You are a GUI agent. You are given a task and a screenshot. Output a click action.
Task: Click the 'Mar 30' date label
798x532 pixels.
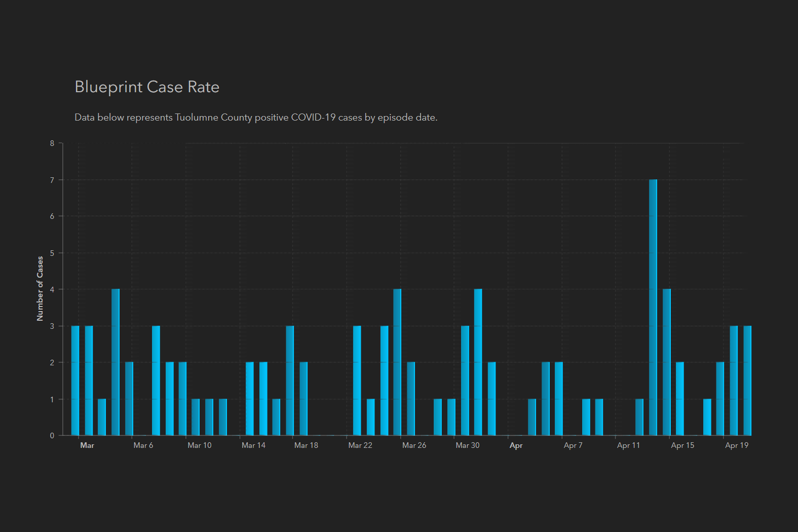(x=467, y=445)
